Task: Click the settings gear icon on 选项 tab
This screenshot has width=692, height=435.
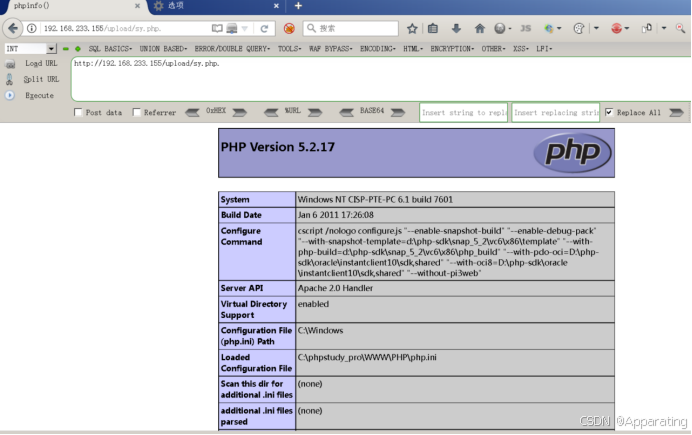Action: [158, 6]
